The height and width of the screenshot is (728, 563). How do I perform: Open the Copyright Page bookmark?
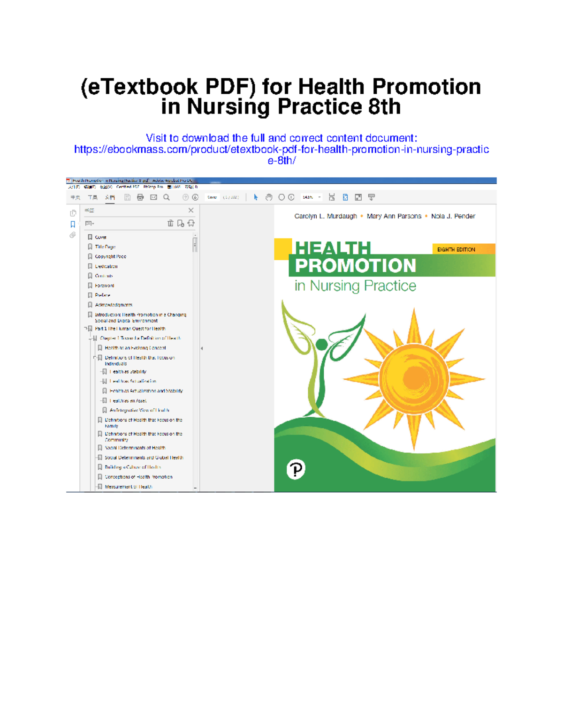(x=111, y=256)
